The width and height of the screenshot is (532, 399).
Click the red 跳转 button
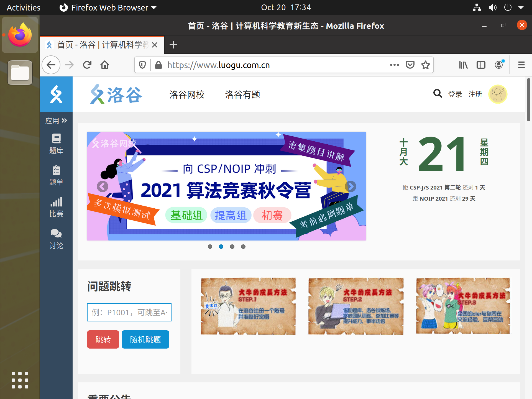click(103, 339)
